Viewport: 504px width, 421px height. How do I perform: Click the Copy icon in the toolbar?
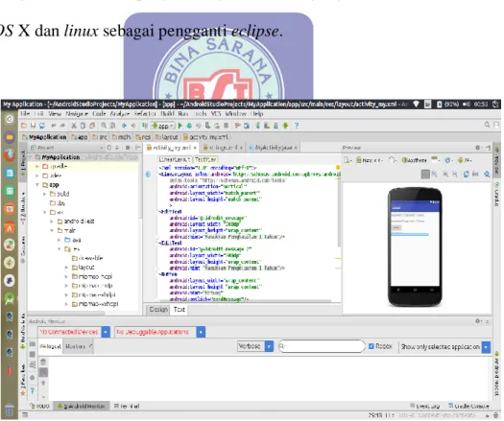(83, 126)
